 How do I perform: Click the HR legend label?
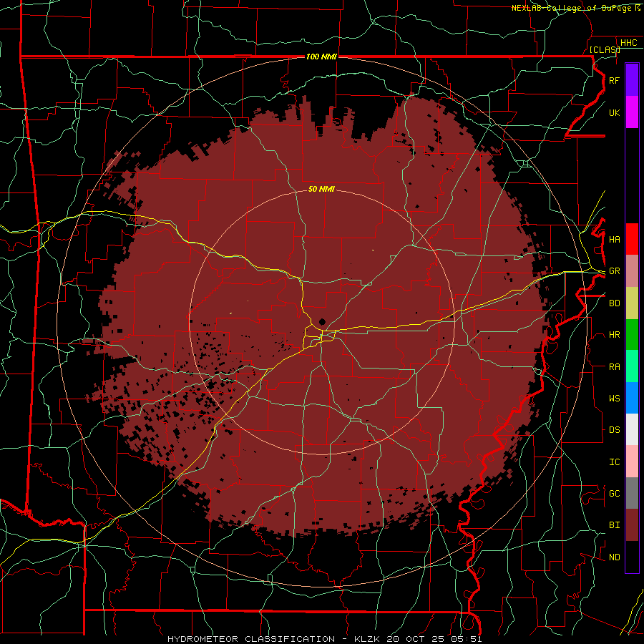[614, 335]
